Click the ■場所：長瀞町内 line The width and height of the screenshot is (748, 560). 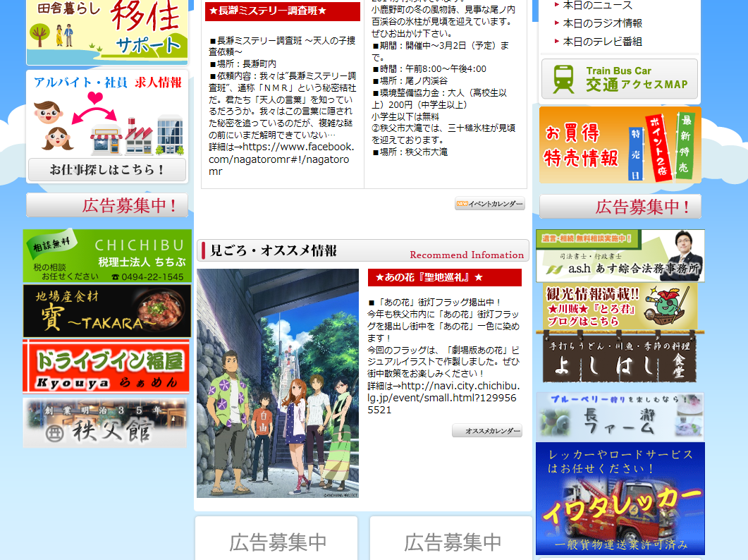point(243,64)
